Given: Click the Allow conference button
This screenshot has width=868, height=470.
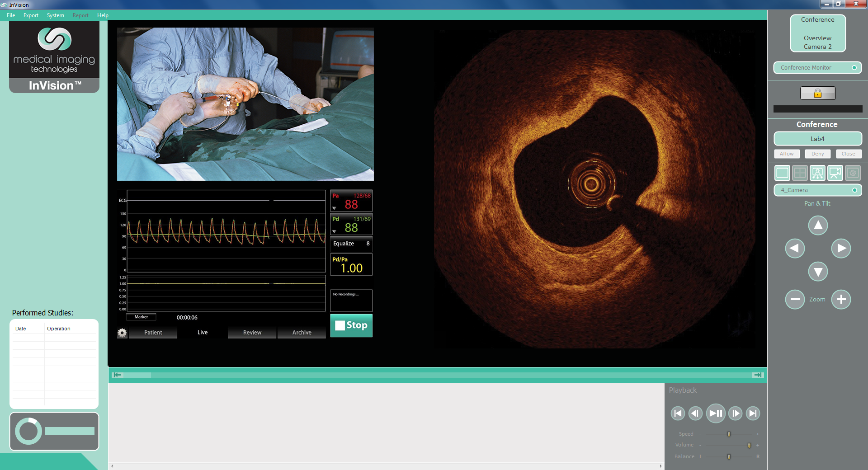Looking at the screenshot, I should click(787, 154).
